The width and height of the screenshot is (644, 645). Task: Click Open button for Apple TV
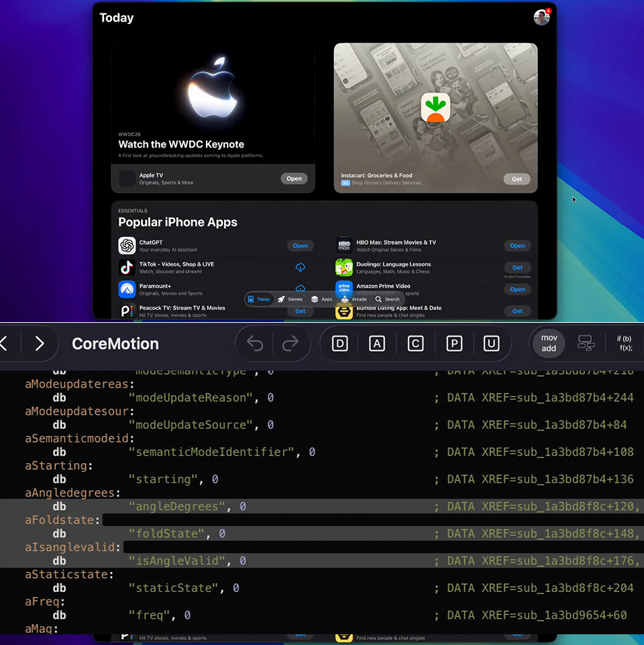[294, 179]
